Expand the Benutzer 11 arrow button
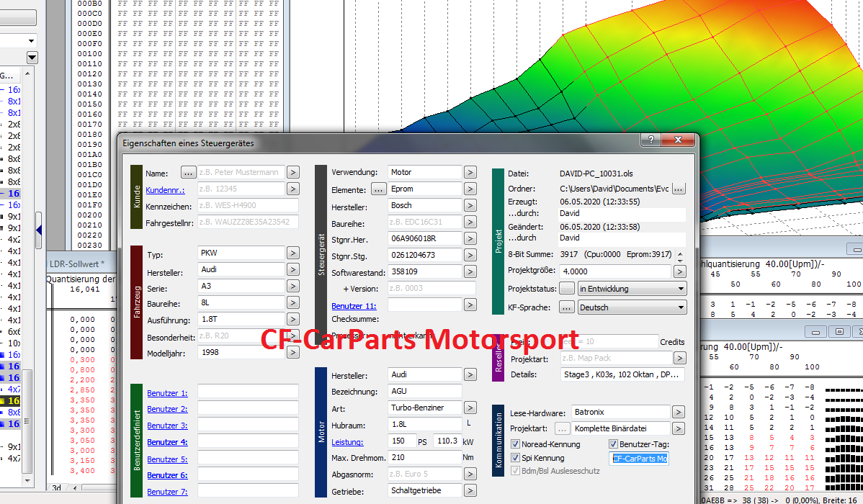 pyautogui.click(x=470, y=305)
